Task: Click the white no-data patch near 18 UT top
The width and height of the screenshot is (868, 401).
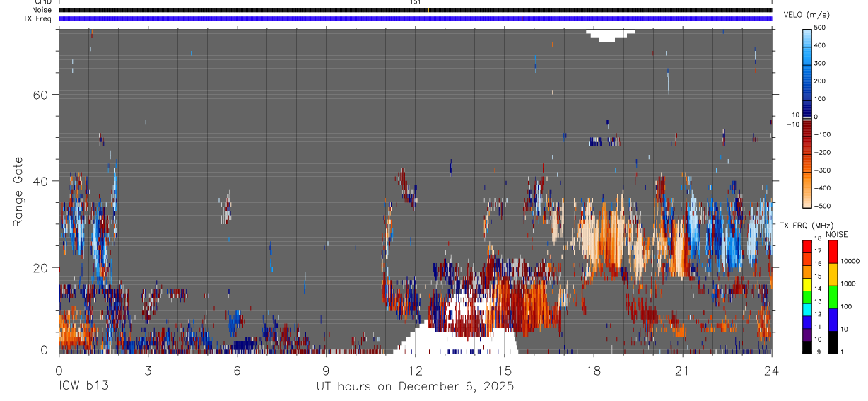Action: tap(611, 35)
